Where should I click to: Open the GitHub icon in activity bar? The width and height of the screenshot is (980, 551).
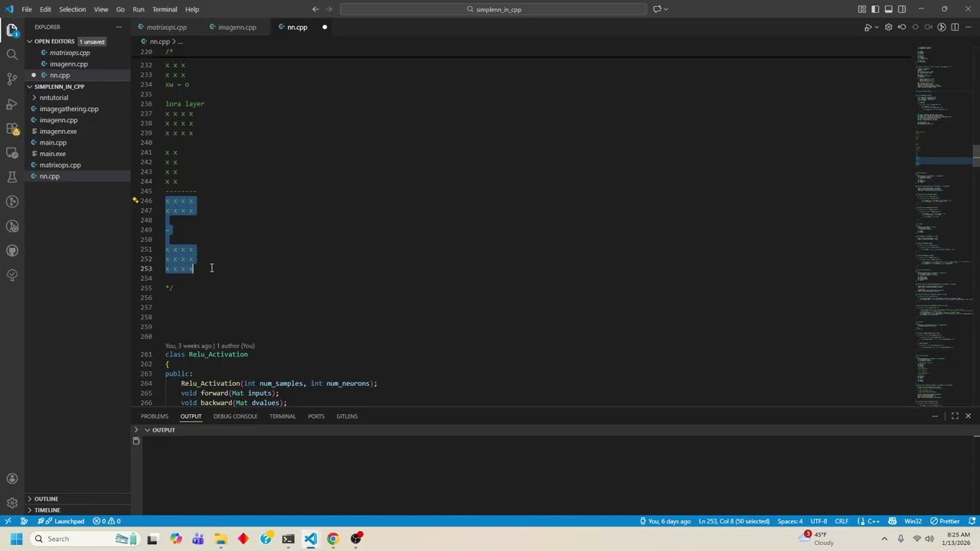point(11,250)
